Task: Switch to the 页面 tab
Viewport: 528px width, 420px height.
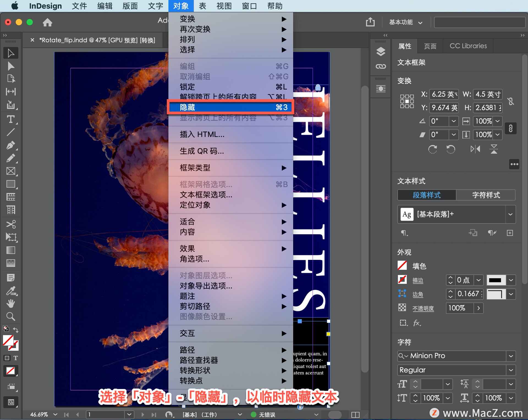Action: (430, 46)
